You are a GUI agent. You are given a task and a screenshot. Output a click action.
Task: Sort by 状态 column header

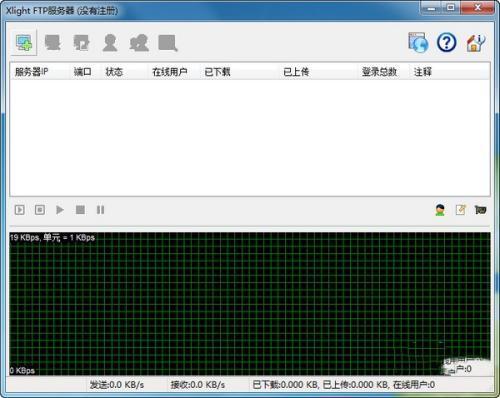tap(124, 72)
